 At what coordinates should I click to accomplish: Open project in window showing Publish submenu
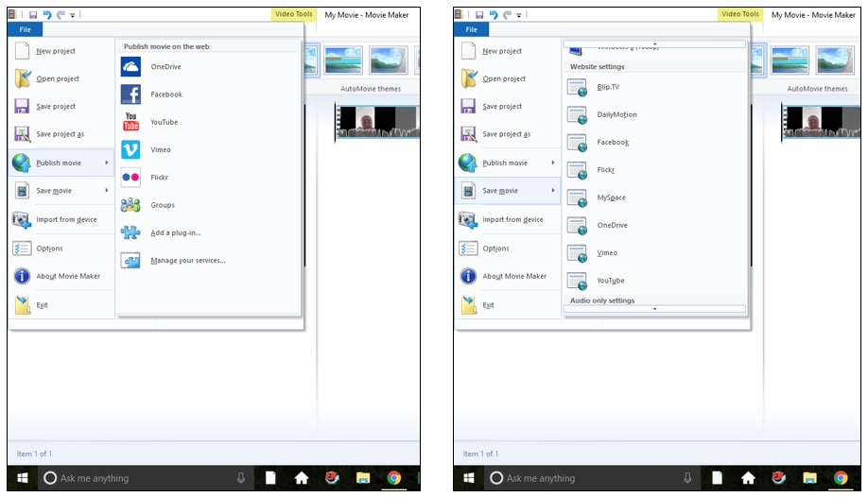click(61, 78)
